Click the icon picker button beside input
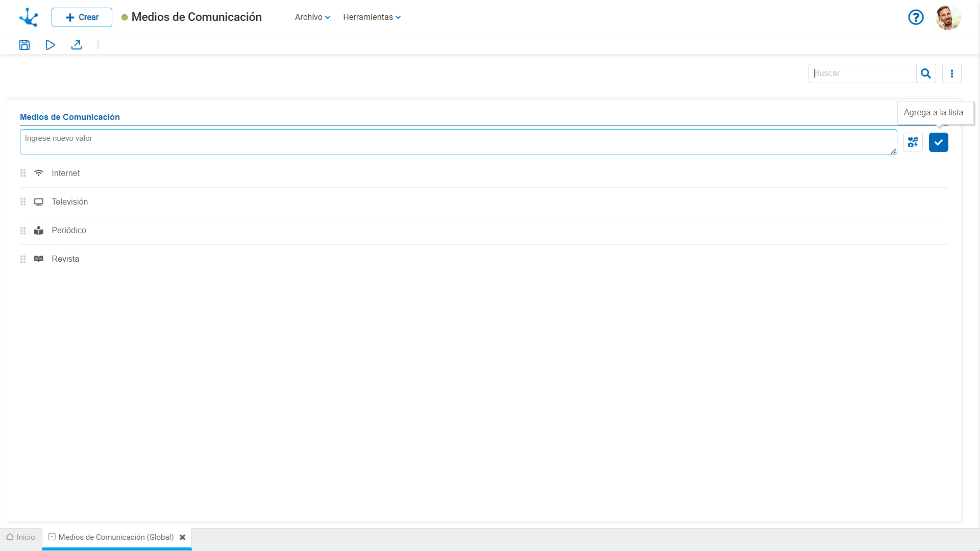The width and height of the screenshot is (980, 551). [x=913, y=142]
